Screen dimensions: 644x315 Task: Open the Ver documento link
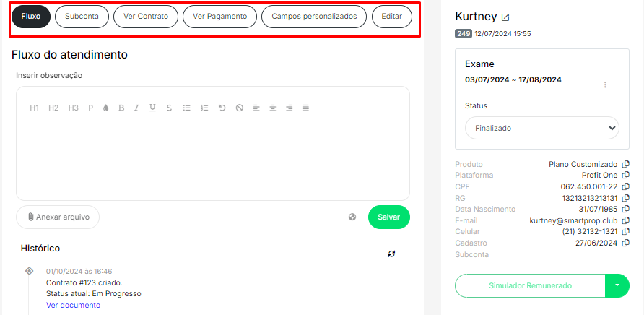tap(73, 305)
